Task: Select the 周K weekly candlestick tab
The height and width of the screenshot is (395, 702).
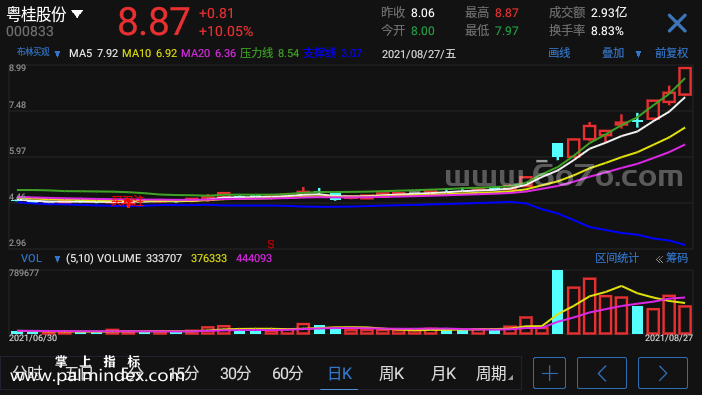Action: (x=391, y=373)
